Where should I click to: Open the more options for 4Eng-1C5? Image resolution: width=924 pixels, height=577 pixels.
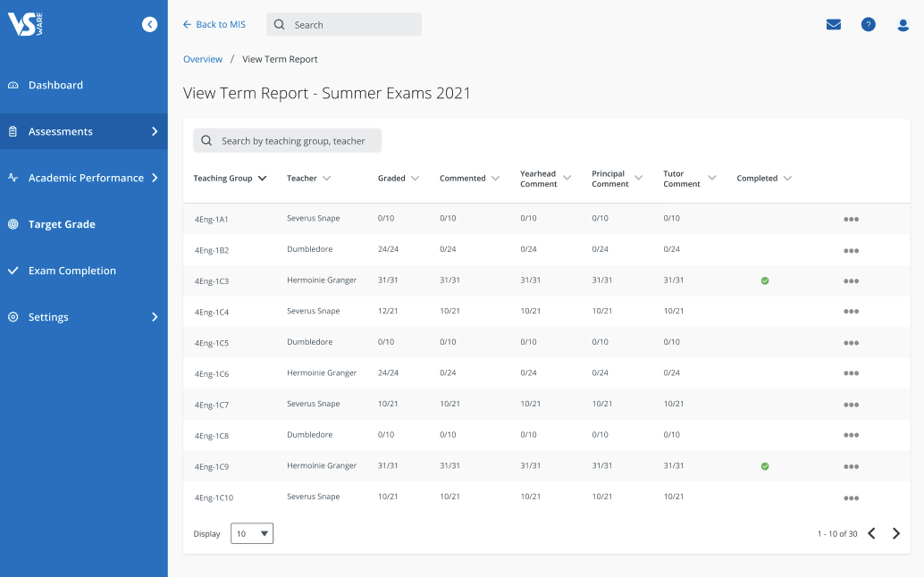coord(851,343)
